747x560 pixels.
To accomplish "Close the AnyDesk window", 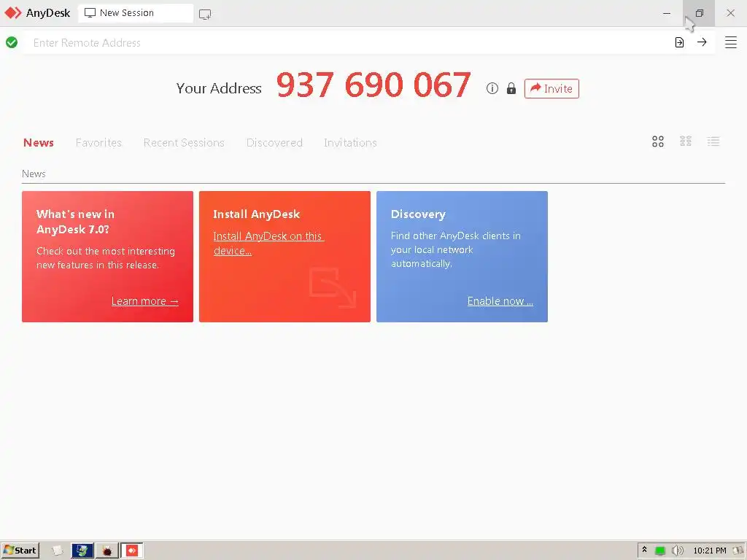I will click(730, 13).
